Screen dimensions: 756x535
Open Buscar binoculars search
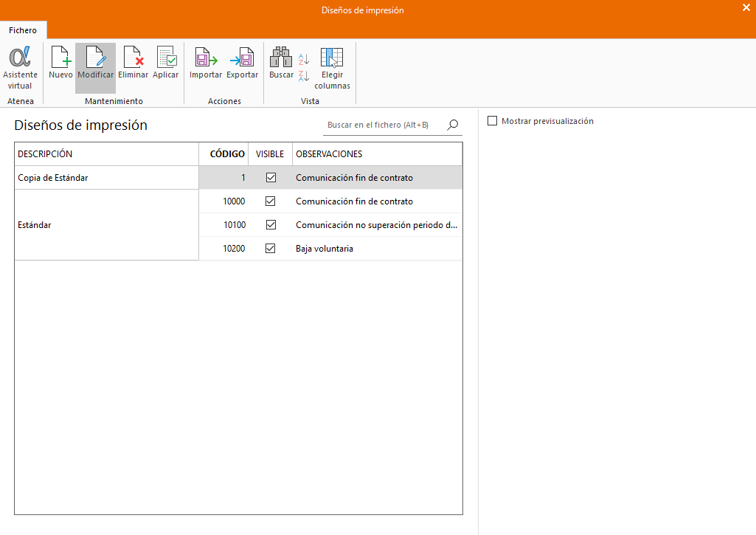[281, 63]
